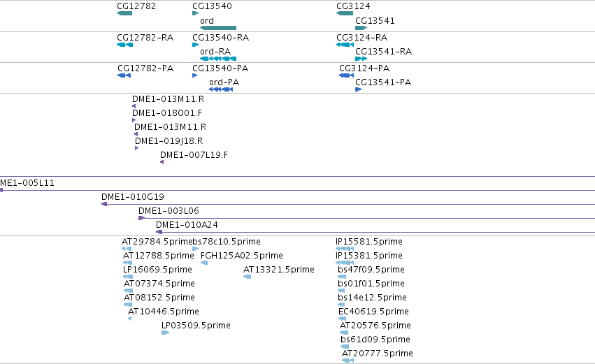Image resolution: width=595 pixels, height=364 pixels.
Task: Select the CG13540 gene label
Action: tap(212, 6)
